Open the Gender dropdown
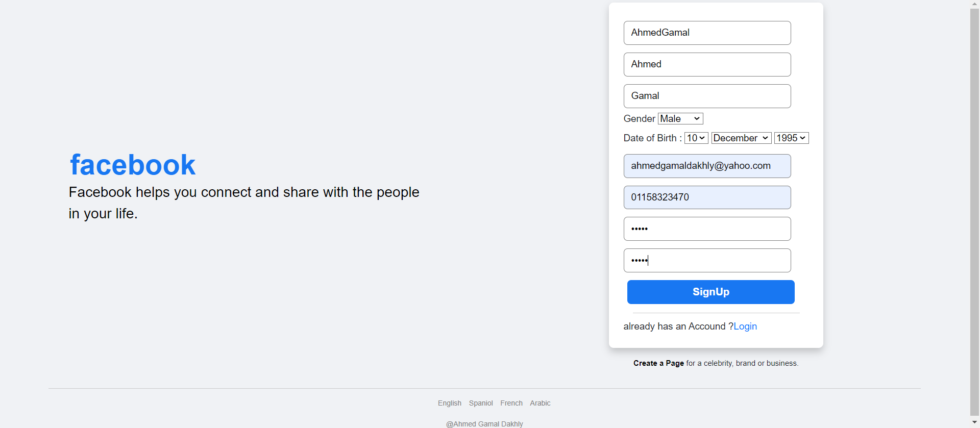This screenshot has height=428, width=980. pyautogui.click(x=680, y=118)
